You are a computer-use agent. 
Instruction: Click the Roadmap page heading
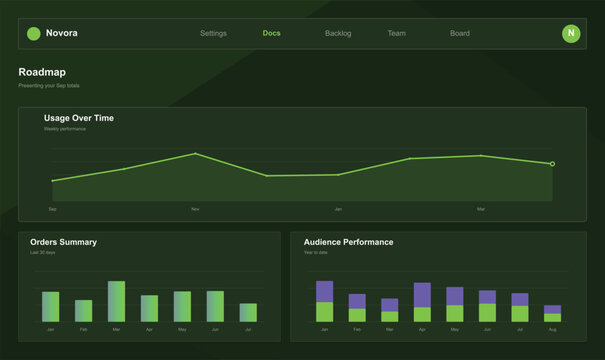pyautogui.click(x=42, y=72)
